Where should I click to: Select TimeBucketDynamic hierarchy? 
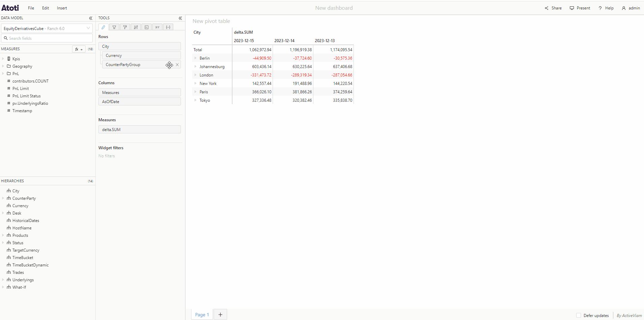pyautogui.click(x=30, y=265)
